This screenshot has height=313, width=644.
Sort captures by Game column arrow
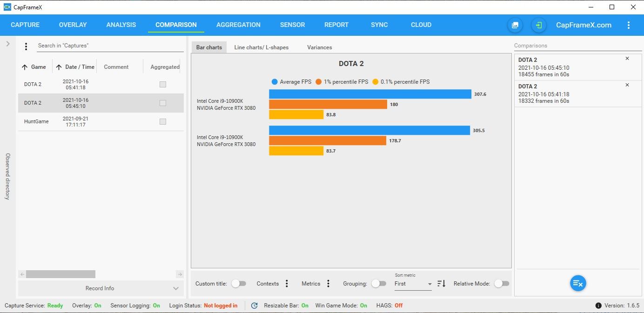25,67
